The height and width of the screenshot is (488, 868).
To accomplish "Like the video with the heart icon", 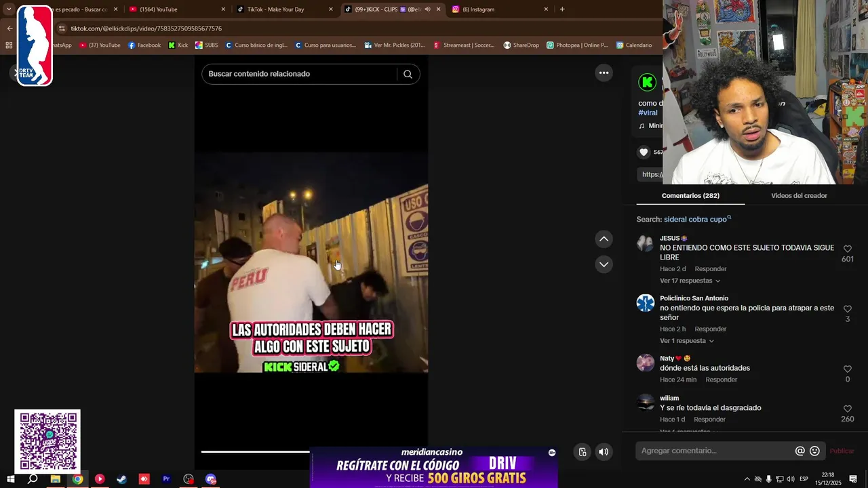I will [644, 152].
